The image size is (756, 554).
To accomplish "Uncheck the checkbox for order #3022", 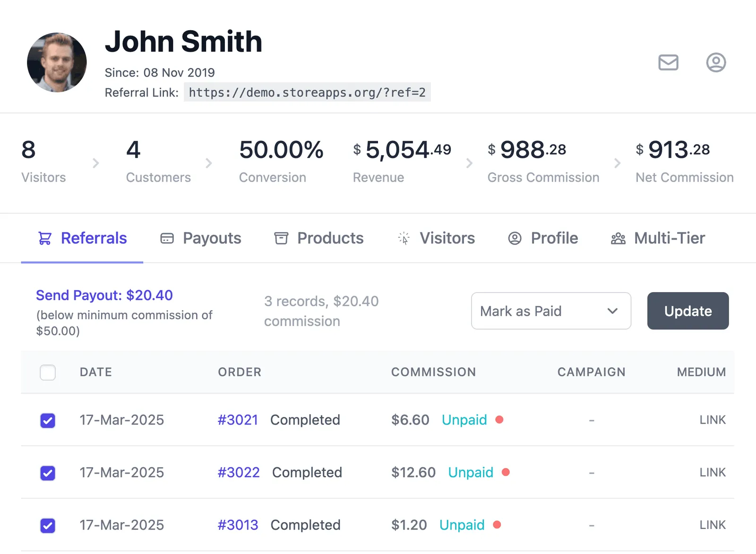I will [48, 473].
